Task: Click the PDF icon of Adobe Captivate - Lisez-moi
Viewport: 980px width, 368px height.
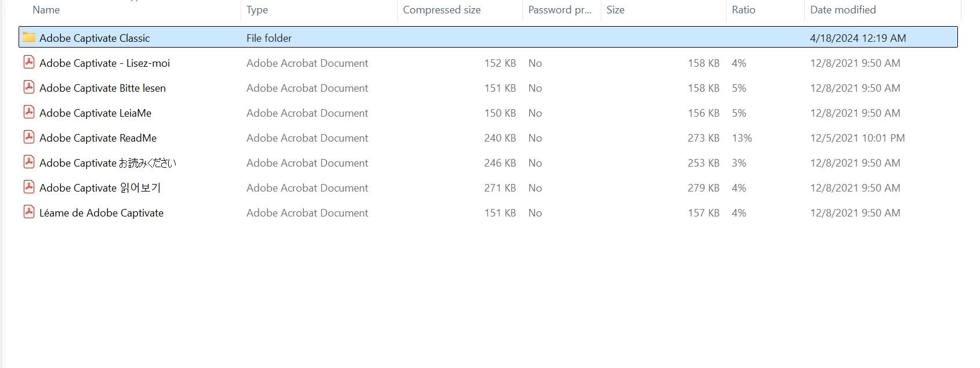Action: click(29, 62)
